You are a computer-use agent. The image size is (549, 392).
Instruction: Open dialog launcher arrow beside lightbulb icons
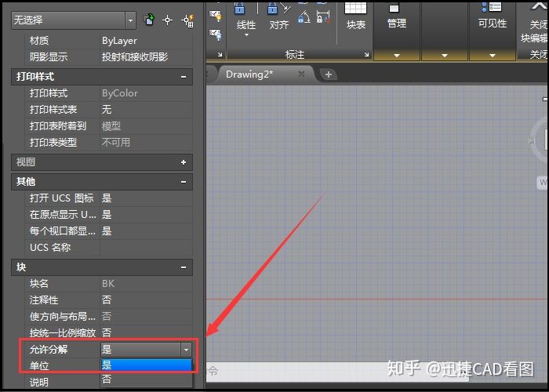click(x=220, y=55)
